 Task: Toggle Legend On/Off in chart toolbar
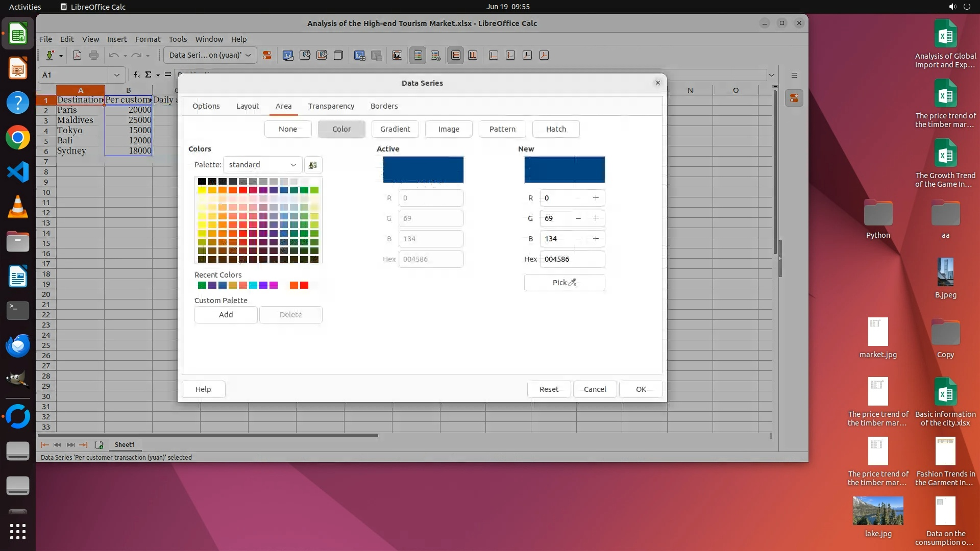pyautogui.click(x=418, y=56)
